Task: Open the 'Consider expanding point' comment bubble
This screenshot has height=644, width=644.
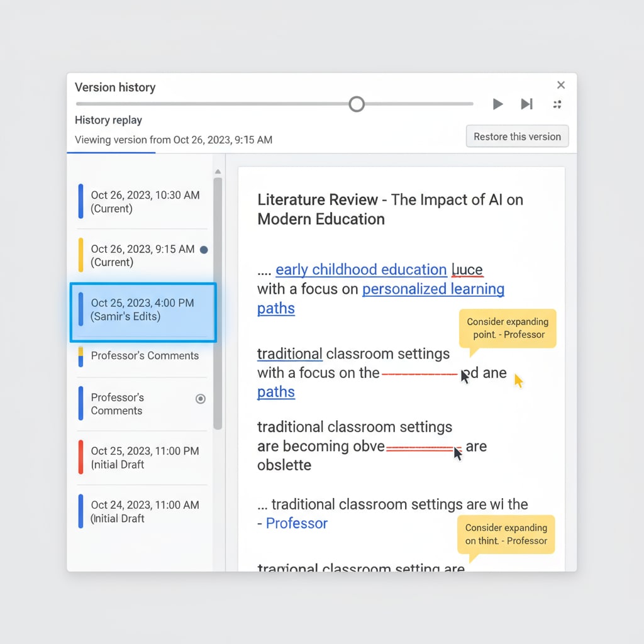Action: [508, 328]
